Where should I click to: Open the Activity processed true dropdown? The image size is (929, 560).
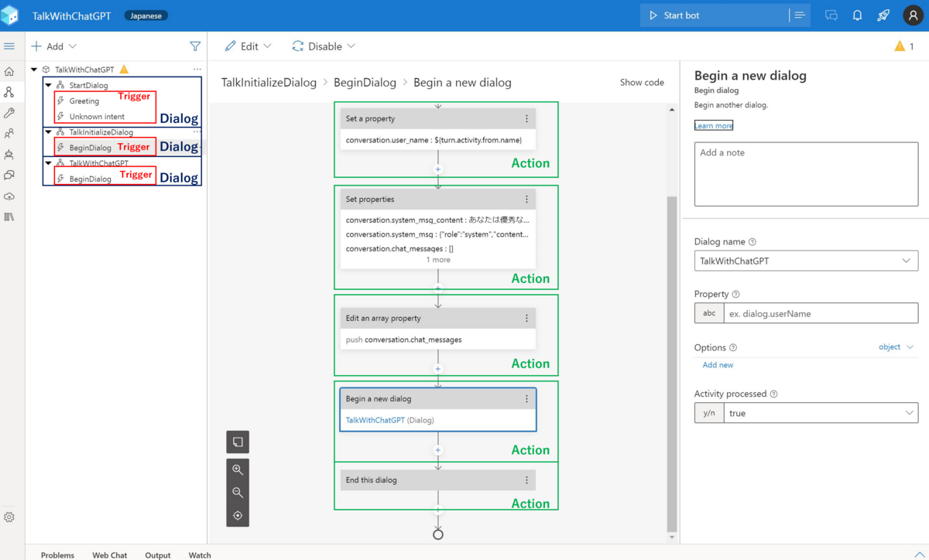tap(821, 413)
